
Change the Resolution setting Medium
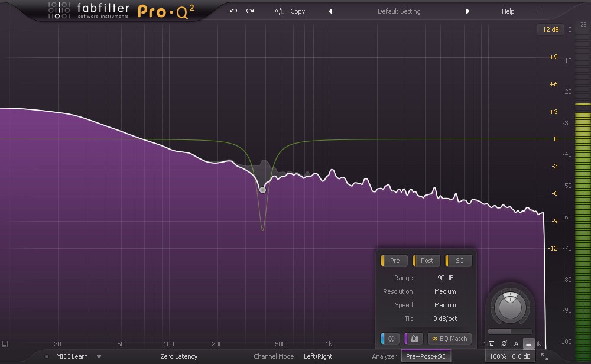445,291
